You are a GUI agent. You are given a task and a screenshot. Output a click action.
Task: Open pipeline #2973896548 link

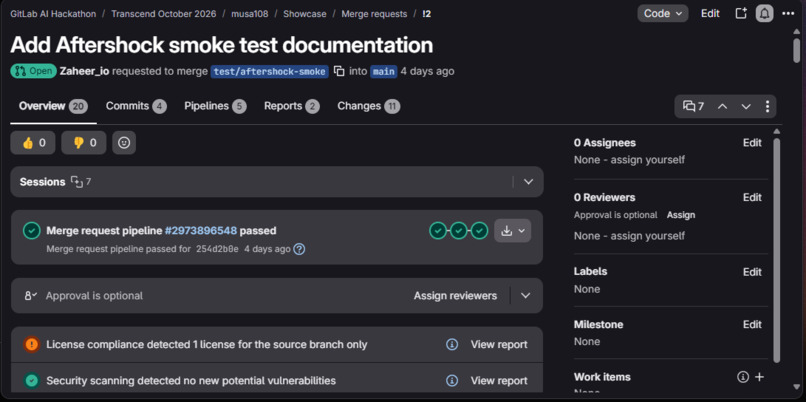pos(201,231)
